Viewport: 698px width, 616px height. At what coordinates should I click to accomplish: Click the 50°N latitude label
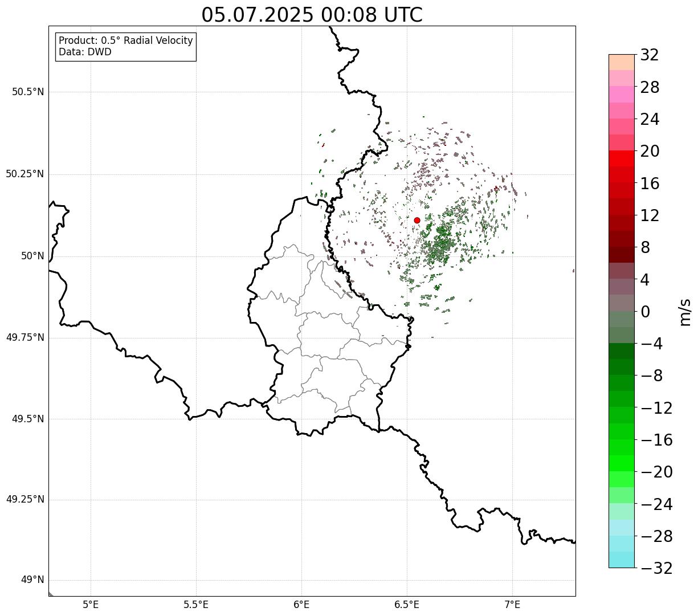pos(32,256)
